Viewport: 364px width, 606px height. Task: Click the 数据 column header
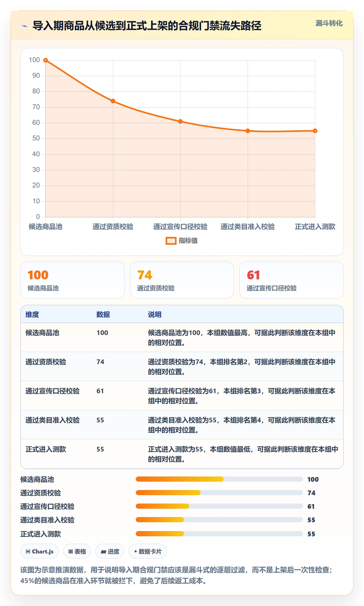[103, 314]
